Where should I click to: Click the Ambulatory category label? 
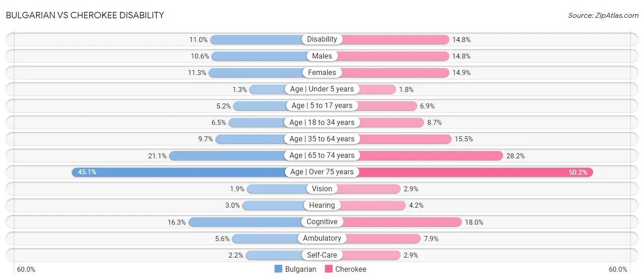(322, 238)
